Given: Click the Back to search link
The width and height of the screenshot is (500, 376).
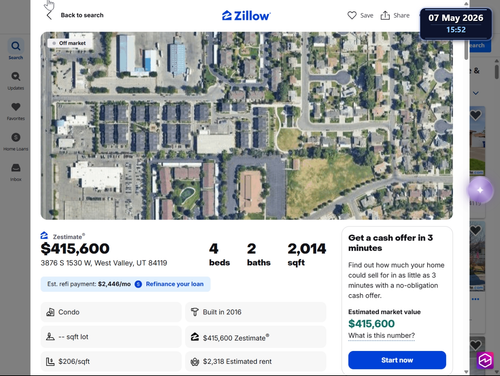Looking at the screenshot, I should click(82, 15).
